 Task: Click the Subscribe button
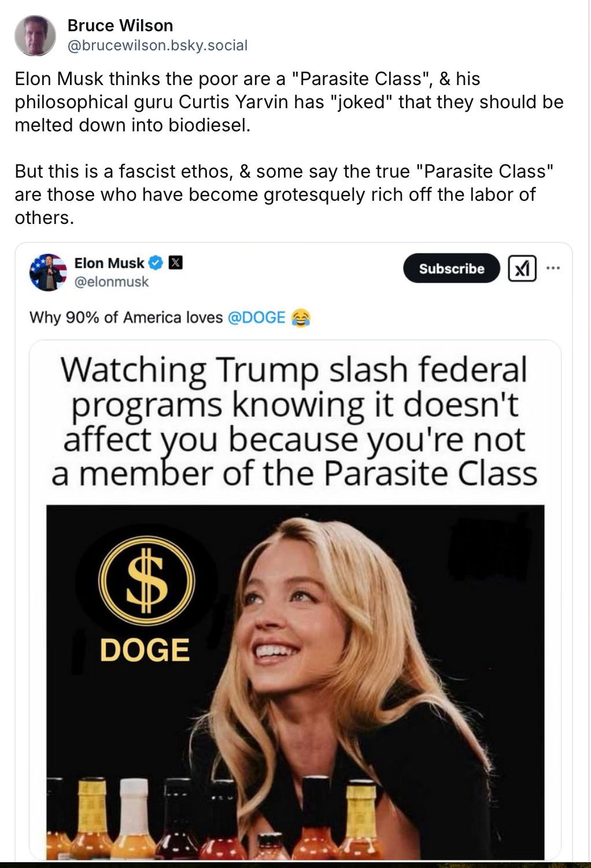point(452,269)
